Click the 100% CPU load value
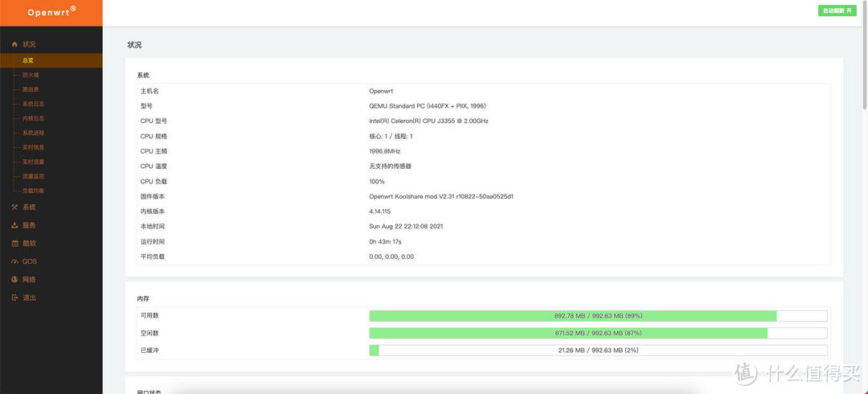Screen dimensions: 868x394 377,181
